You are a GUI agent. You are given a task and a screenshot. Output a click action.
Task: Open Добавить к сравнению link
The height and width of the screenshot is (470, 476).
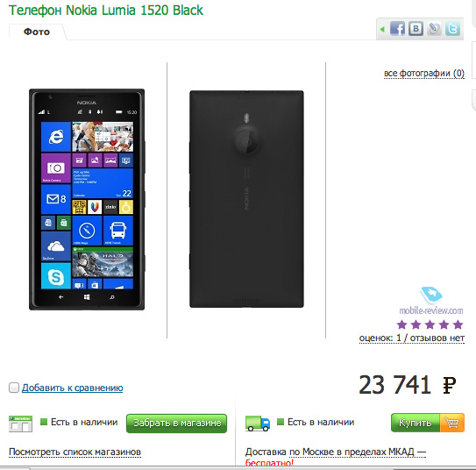click(x=72, y=388)
